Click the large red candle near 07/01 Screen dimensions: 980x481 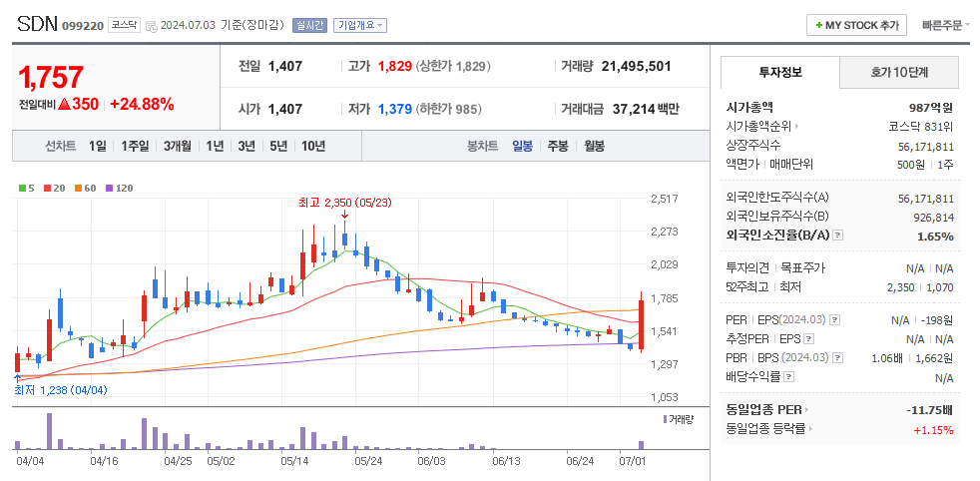[x=642, y=325]
